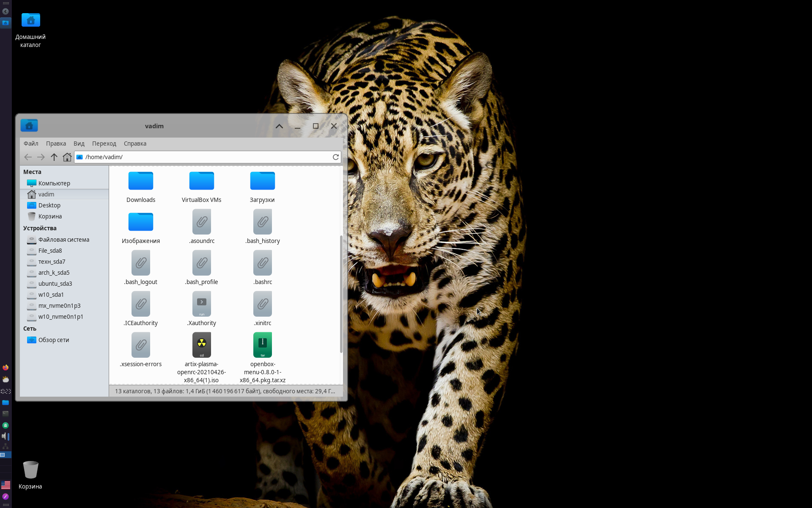Open the Файл menu
Screen dimensions: 812x508
click(31, 144)
